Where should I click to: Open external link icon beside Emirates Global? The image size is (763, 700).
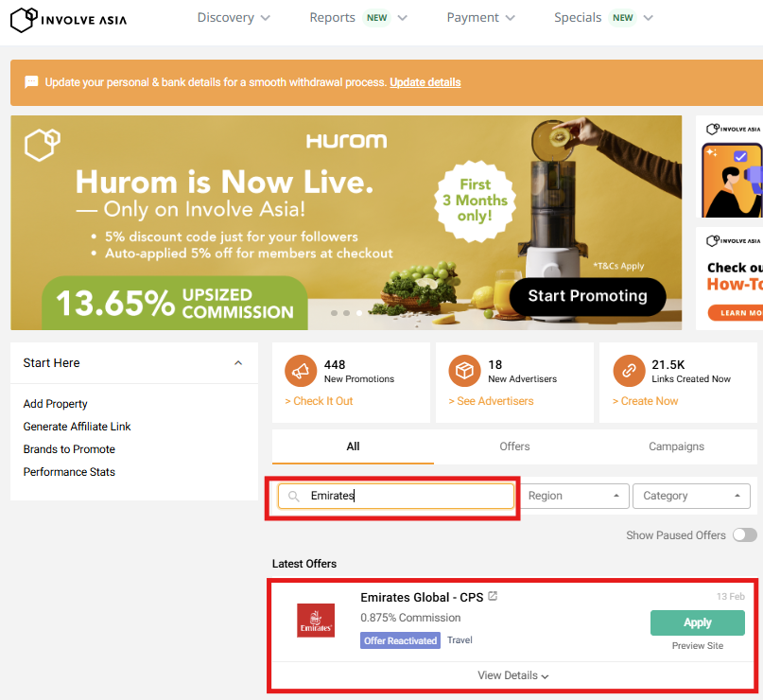(x=493, y=597)
